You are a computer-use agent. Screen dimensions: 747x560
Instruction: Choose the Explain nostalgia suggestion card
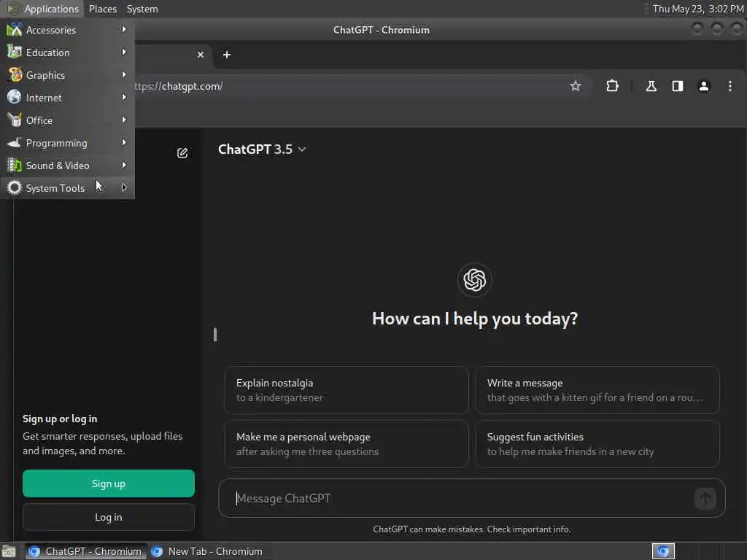[347, 390]
